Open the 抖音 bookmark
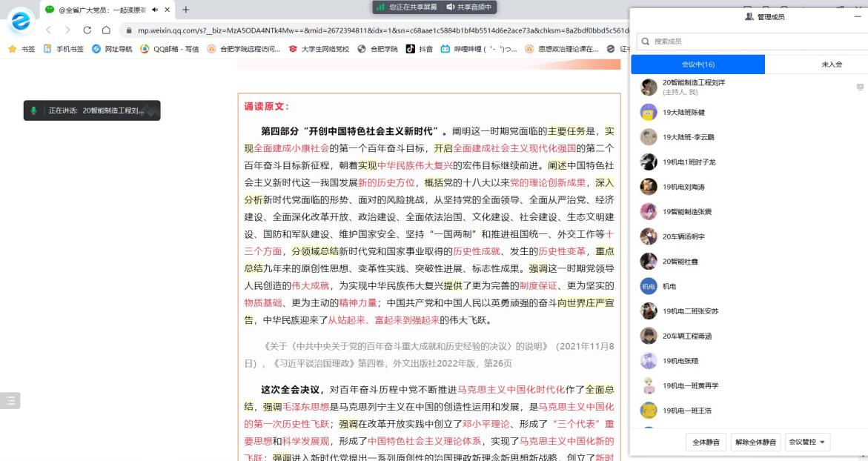The height and width of the screenshot is (461, 868). click(420, 49)
